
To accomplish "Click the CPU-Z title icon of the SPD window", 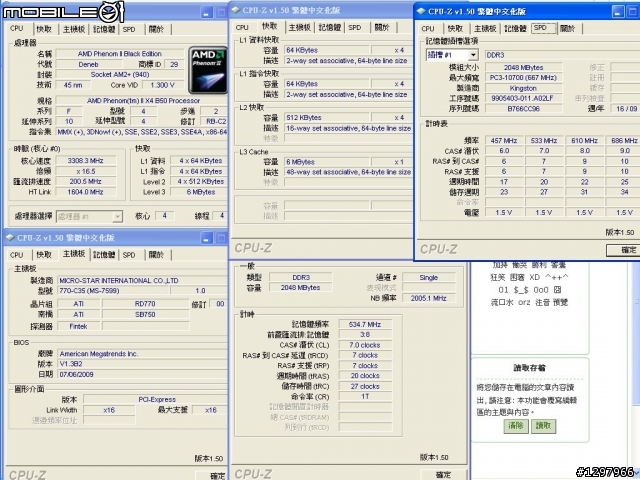I will point(421,11).
